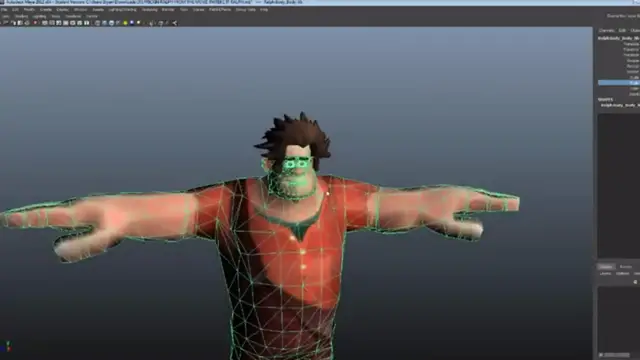Open the Options menu in Layer Editor
This screenshot has height=360, width=640.
point(622,273)
